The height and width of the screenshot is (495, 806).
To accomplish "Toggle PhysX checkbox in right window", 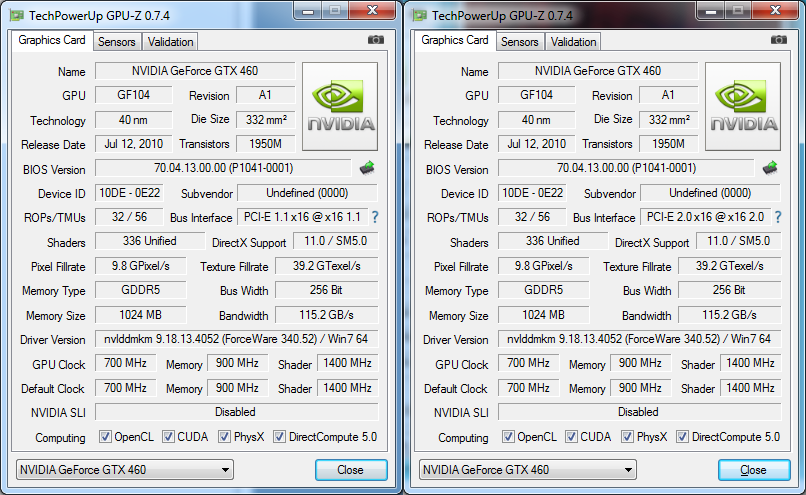I will [x=627, y=437].
